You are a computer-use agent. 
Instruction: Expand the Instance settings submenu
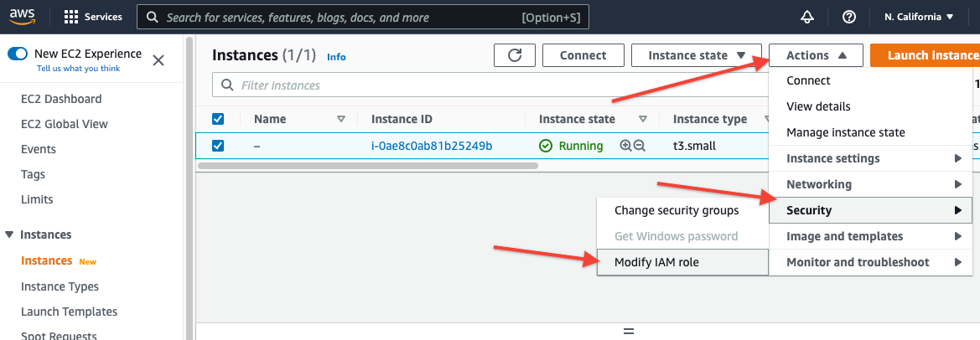[870, 158]
